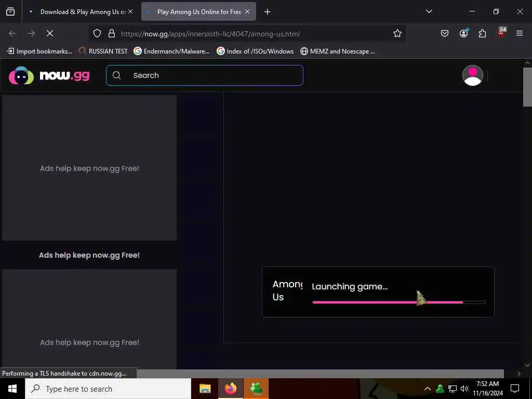
Task: Open the tracking protection shield icon
Action: click(x=97, y=34)
